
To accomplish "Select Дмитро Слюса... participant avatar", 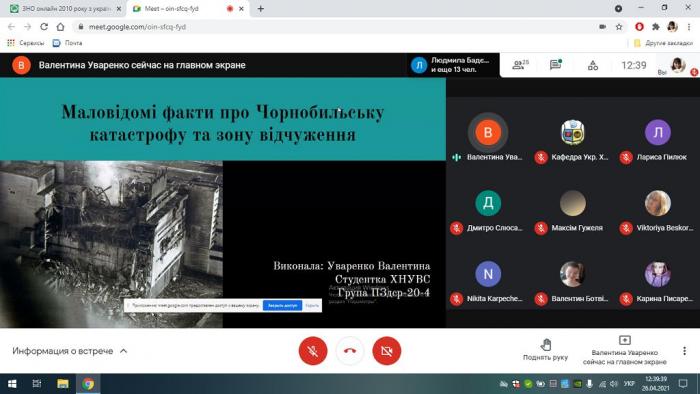I will (x=488, y=203).
